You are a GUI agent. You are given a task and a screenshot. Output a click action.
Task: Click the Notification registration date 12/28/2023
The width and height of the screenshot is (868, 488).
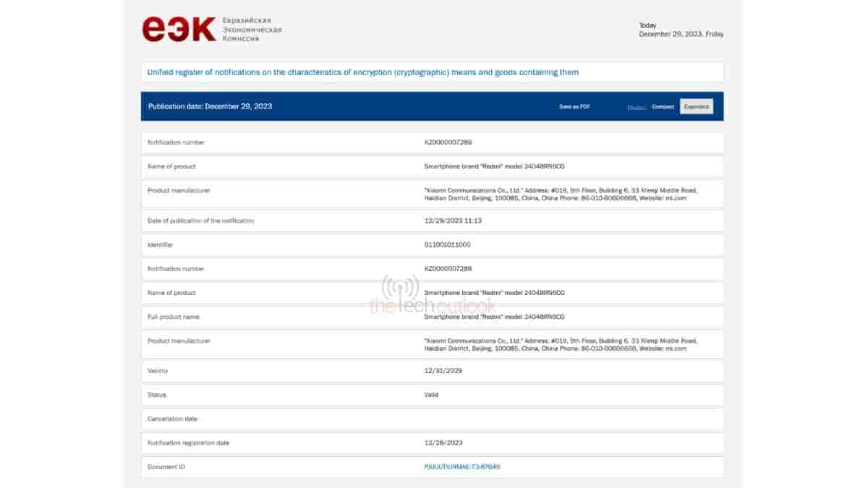[x=445, y=442]
